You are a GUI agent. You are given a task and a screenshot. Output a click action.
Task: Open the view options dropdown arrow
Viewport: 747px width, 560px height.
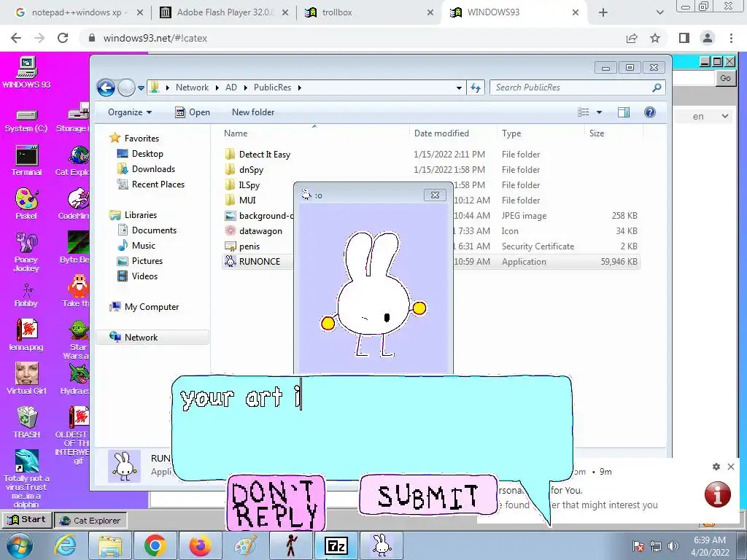coord(600,112)
